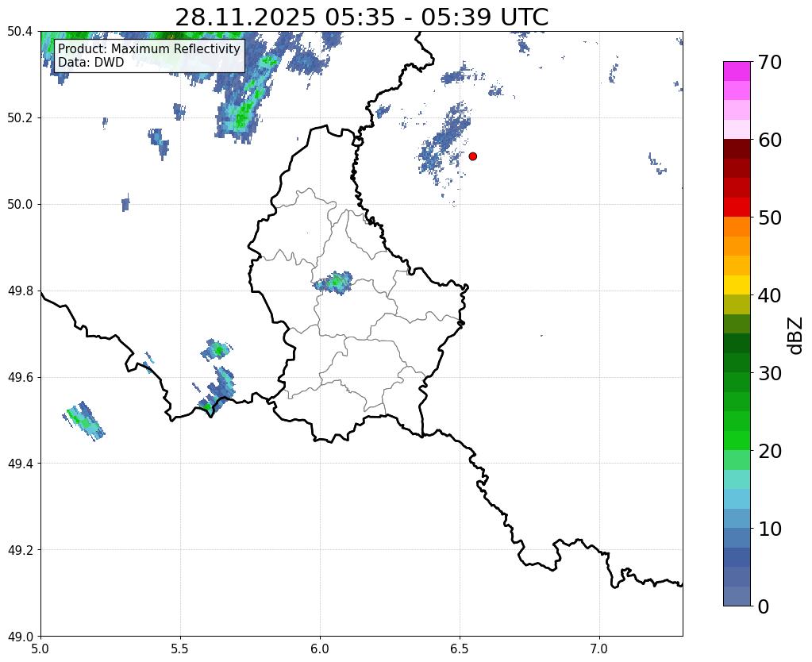This screenshot has width=812, height=662.
Task: Click the dark red colorbar swatch below 60
Action: (x=737, y=149)
